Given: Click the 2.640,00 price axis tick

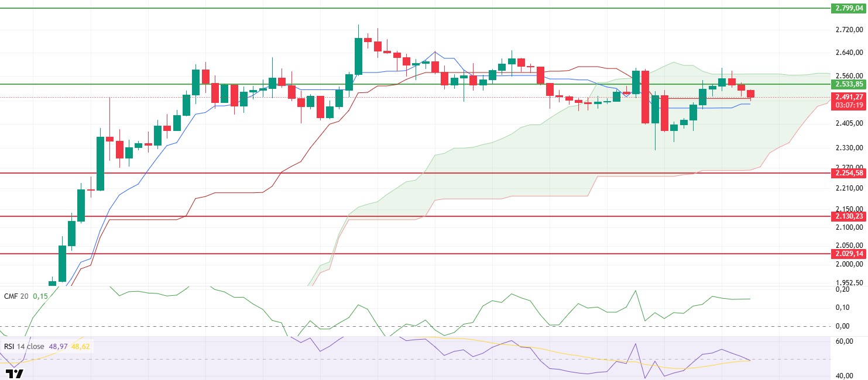Looking at the screenshot, I should tap(850, 53).
